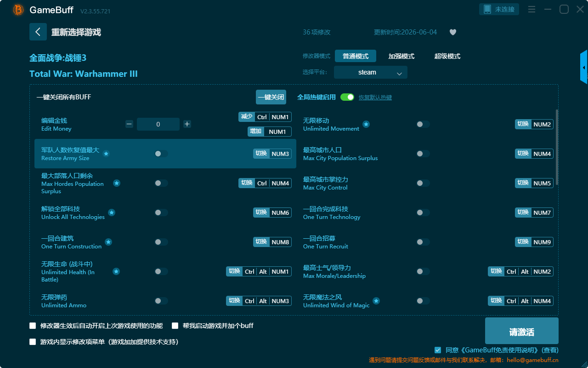Click the 36项修改 count text
The width and height of the screenshot is (588, 368).
(x=317, y=32)
